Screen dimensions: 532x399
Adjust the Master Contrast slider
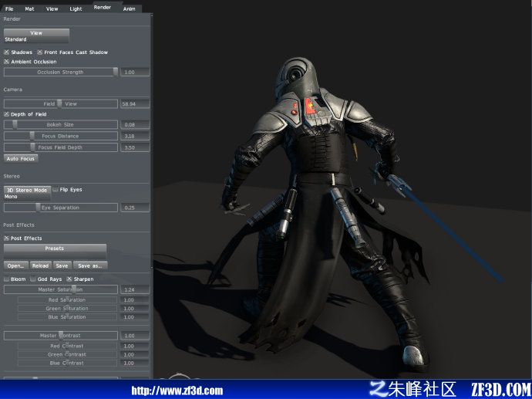pos(61,336)
